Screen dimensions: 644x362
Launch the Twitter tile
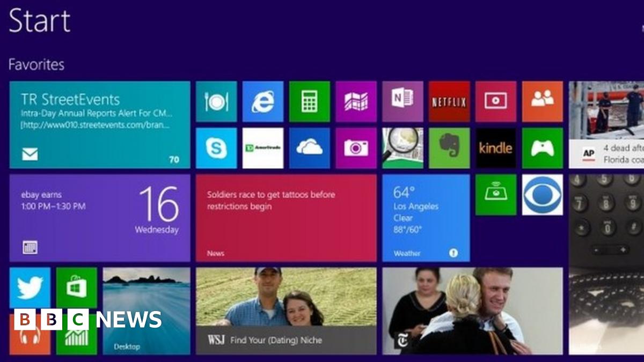tap(30, 287)
